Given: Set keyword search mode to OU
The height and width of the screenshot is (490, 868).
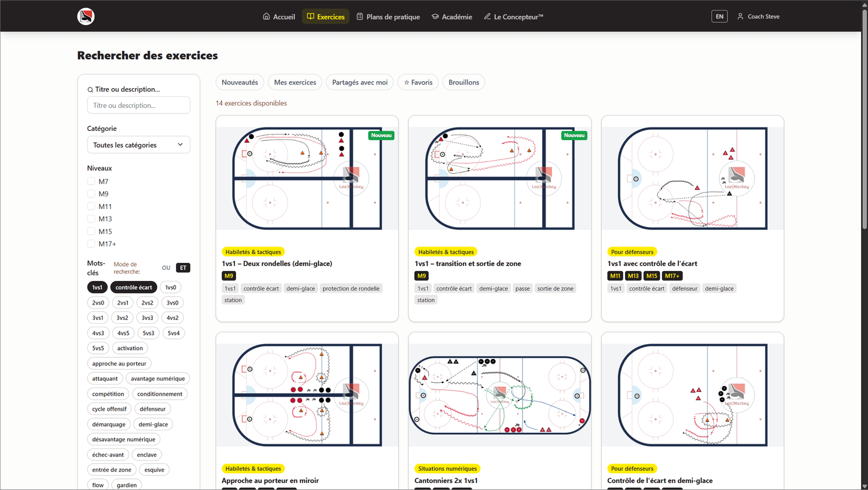Looking at the screenshot, I should 166,268.
